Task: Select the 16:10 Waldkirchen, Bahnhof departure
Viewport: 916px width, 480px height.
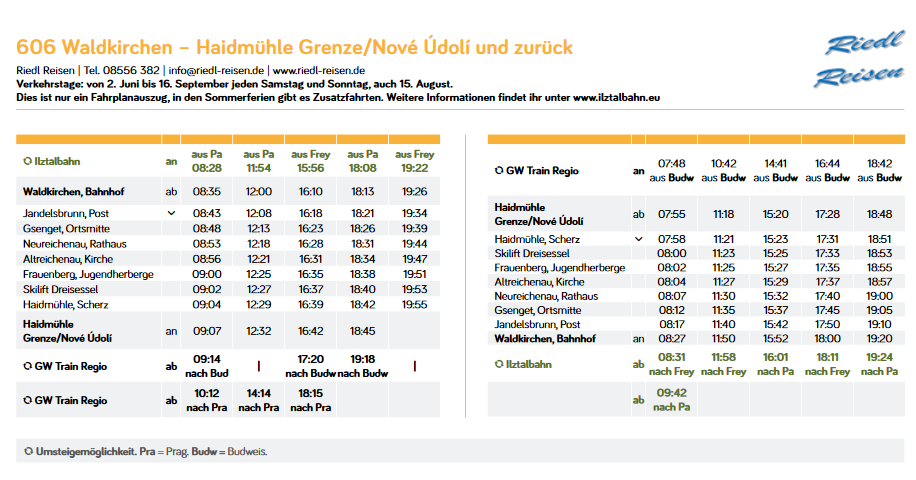Action: 310,192
